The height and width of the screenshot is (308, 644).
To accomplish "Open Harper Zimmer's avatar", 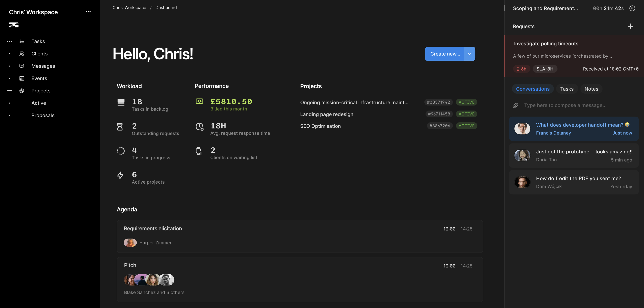I will [x=130, y=243].
